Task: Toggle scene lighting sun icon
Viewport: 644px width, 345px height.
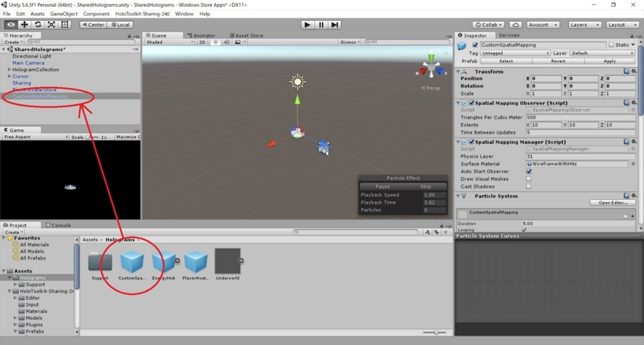Action: pyautogui.click(x=215, y=42)
